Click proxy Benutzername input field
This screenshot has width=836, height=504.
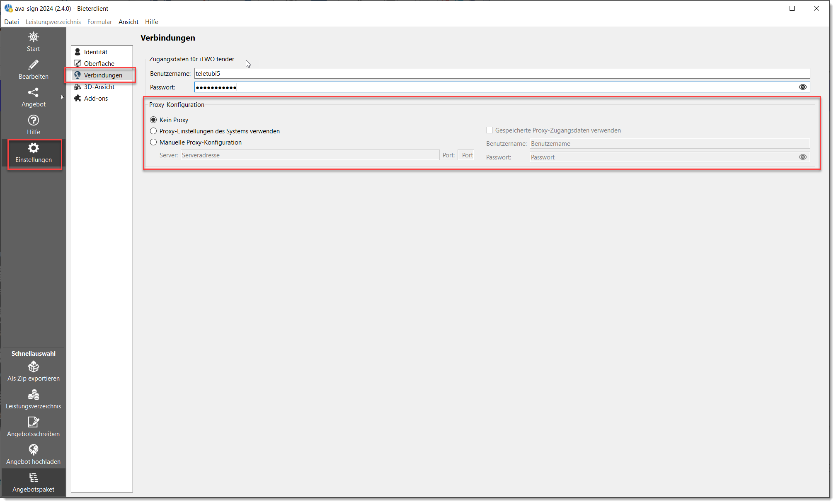tap(669, 143)
